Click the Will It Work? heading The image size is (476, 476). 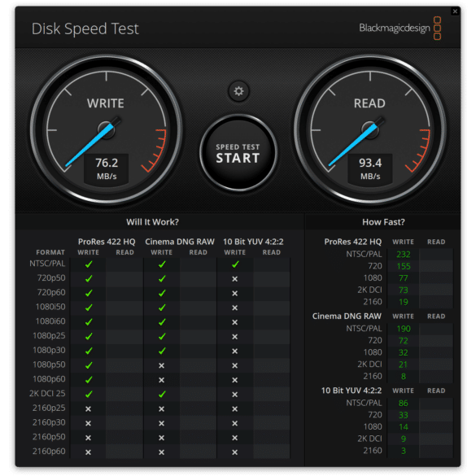152,222
